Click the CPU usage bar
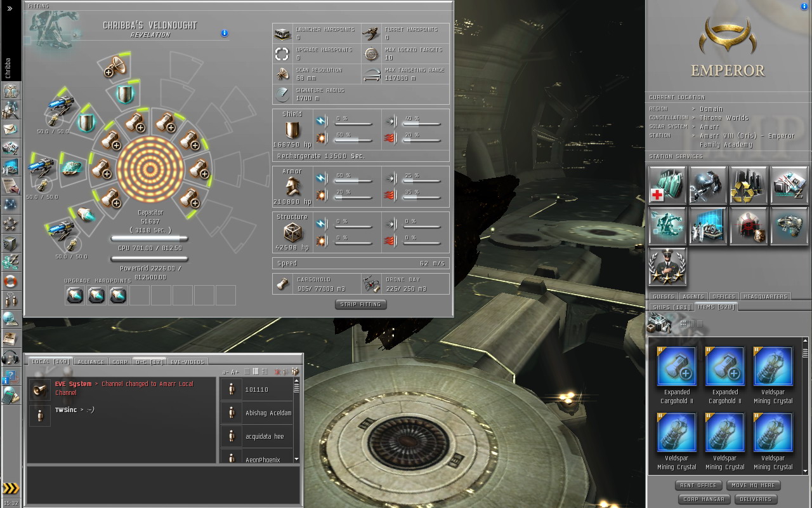Screen dimensions: 812x508 click(150, 239)
